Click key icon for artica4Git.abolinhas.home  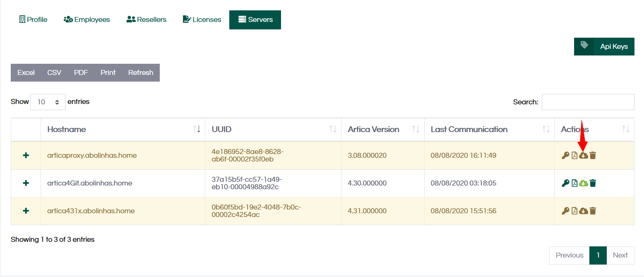[x=565, y=183]
